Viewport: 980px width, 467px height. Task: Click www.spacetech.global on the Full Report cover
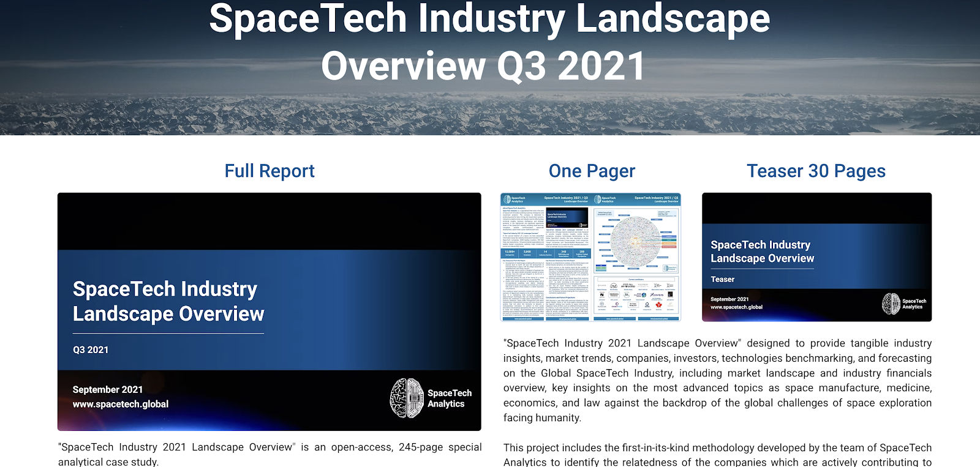click(121, 404)
